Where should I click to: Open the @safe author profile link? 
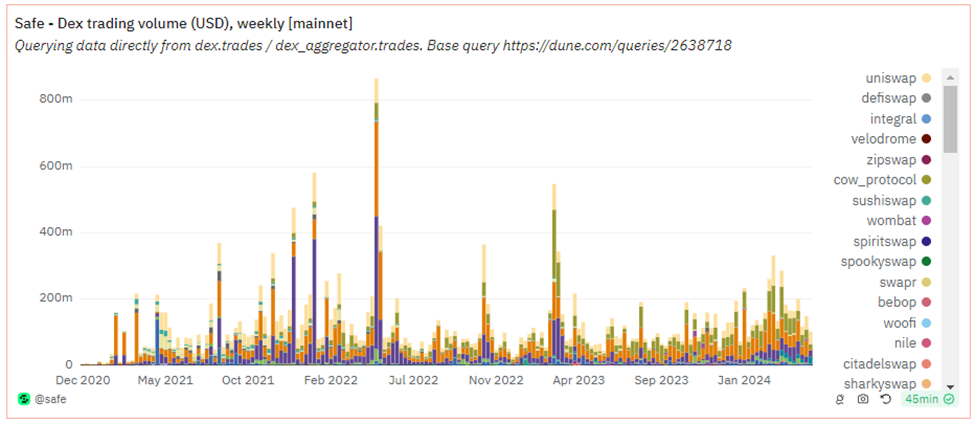point(50,399)
